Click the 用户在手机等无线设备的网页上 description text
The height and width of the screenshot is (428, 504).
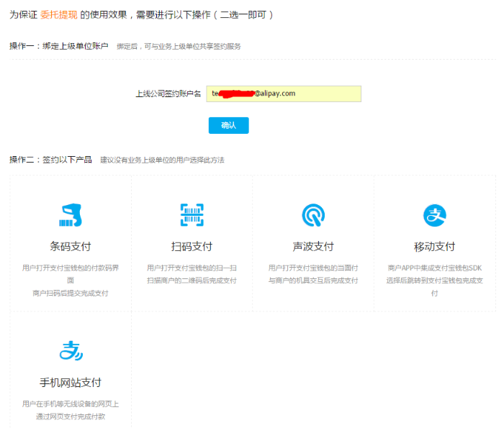point(71,404)
